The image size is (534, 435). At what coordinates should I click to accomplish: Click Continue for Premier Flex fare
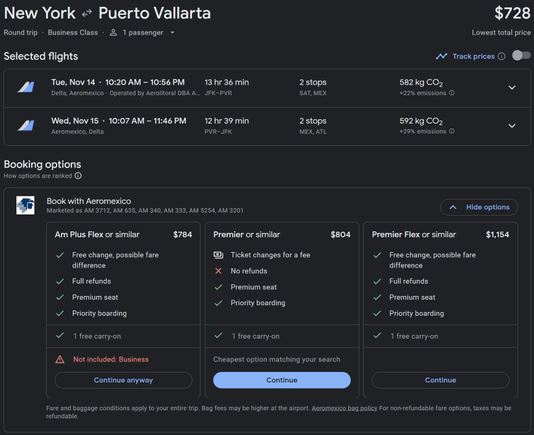pyautogui.click(x=440, y=380)
